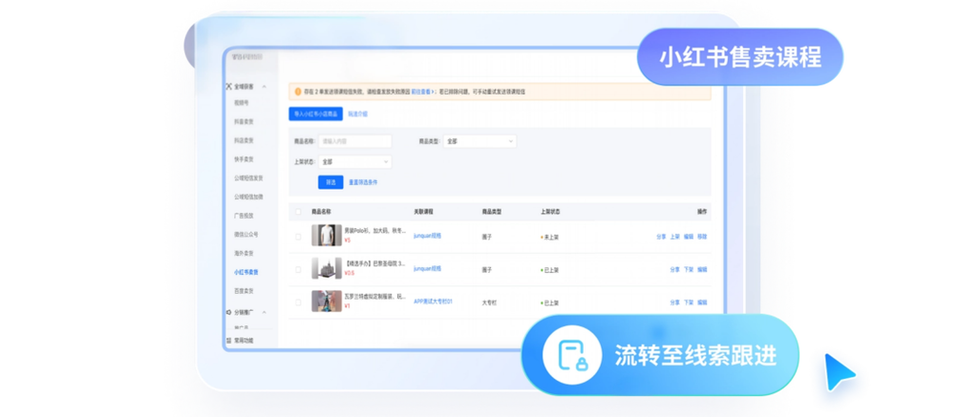Viewport: 980px width, 417px height.
Task: Click the 商品名称 search input field
Action: pyautogui.click(x=354, y=141)
